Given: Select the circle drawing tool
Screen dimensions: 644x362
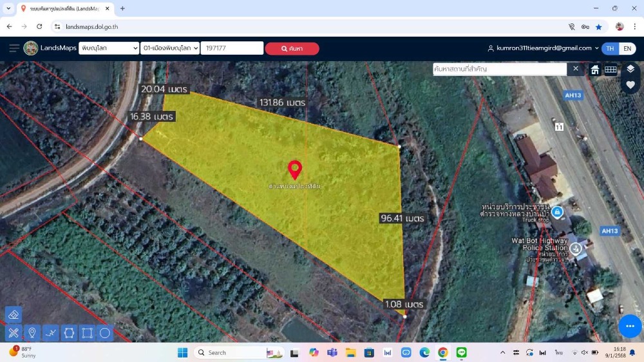Looking at the screenshot, I should point(105,333).
